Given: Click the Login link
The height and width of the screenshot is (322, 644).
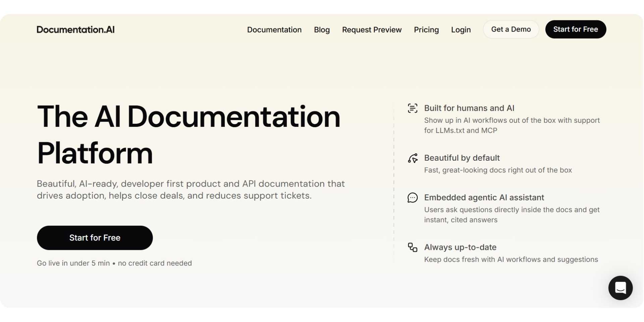Looking at the screenshot, I should (461, 30).
